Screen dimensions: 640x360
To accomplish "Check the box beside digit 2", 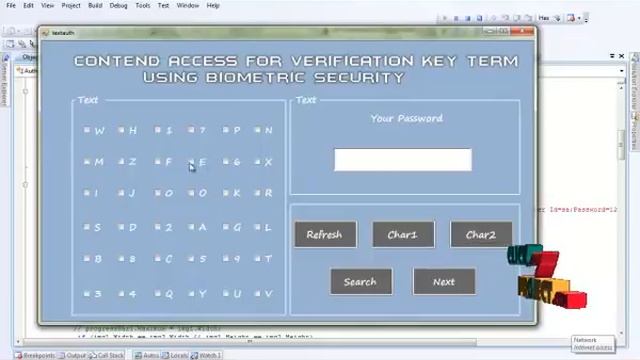I will click(x=158, y=227).
